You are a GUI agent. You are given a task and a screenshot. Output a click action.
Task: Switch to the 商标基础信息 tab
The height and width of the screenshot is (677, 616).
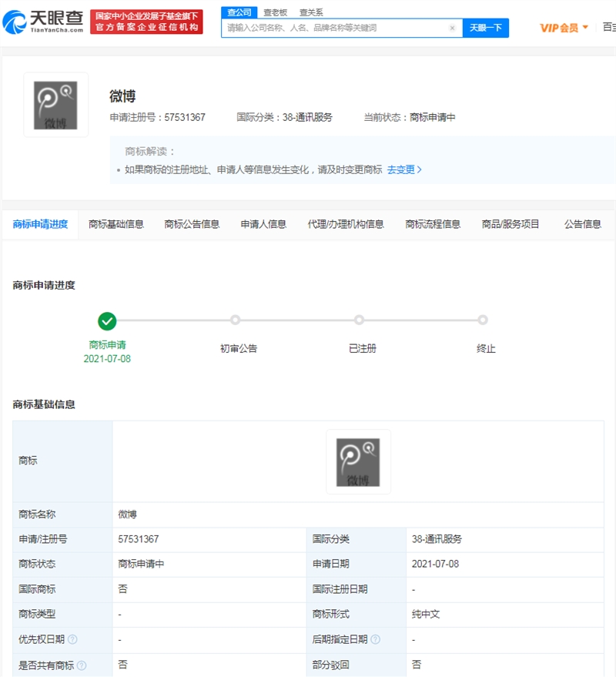(116, 224)
